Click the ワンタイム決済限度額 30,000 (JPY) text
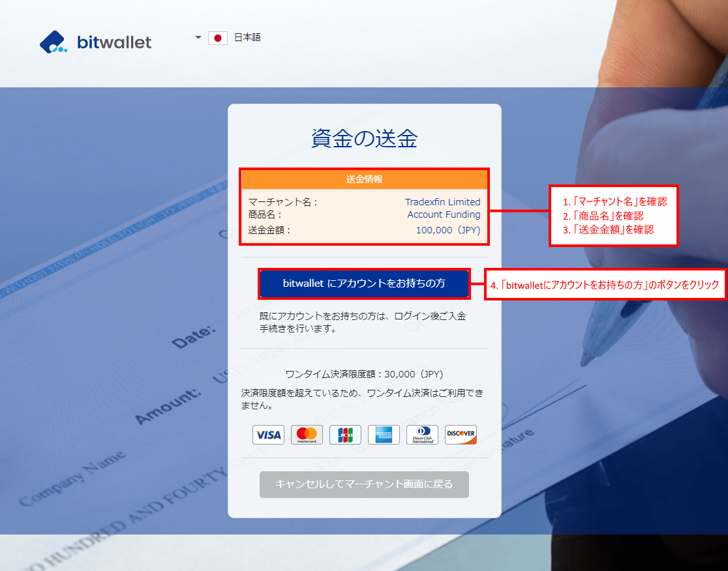Viewport: 728px width, 571px height. point(364,374)
